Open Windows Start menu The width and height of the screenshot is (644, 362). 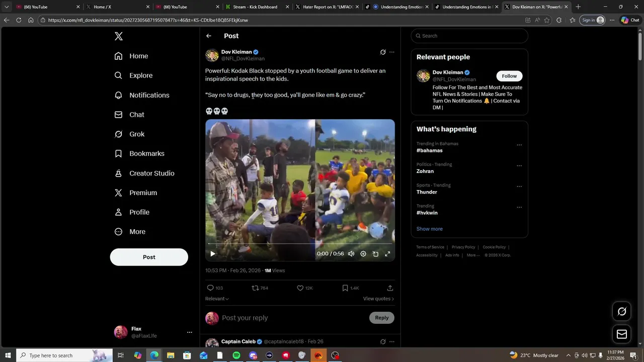pyautogui.click(x=8, y=355)
